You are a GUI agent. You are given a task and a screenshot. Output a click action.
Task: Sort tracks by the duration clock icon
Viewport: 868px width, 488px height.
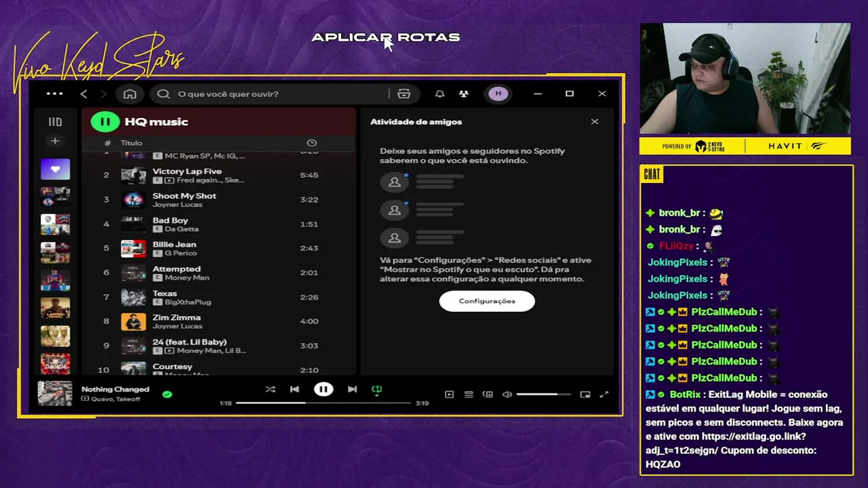[x=312, y=143]
